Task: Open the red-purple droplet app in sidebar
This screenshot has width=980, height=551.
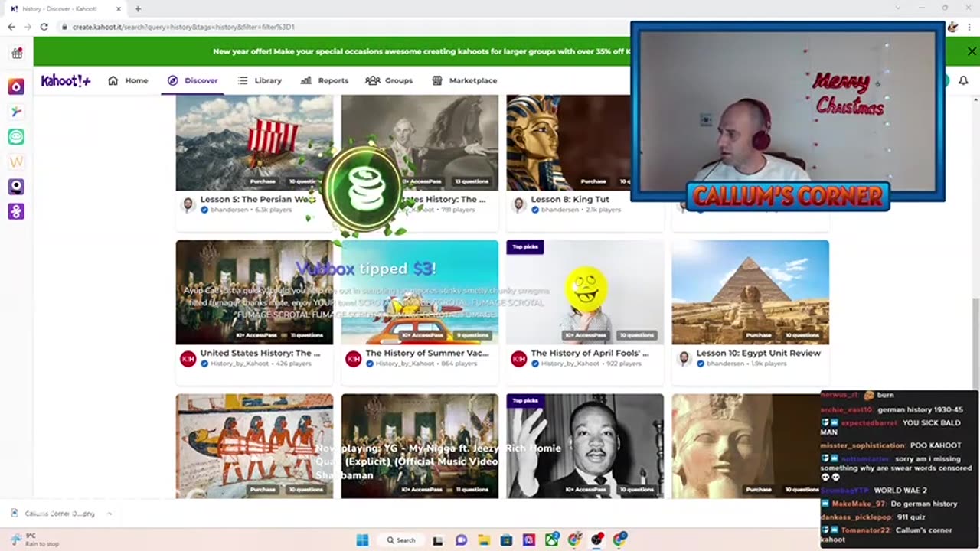Action: [x=16, y=86]
